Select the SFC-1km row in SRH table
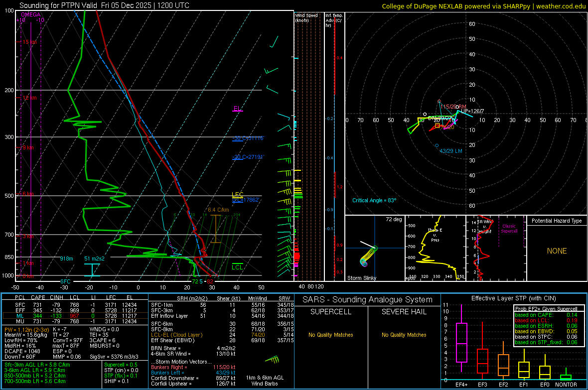Viewport: 588px width, 390px height. [222, 305]
